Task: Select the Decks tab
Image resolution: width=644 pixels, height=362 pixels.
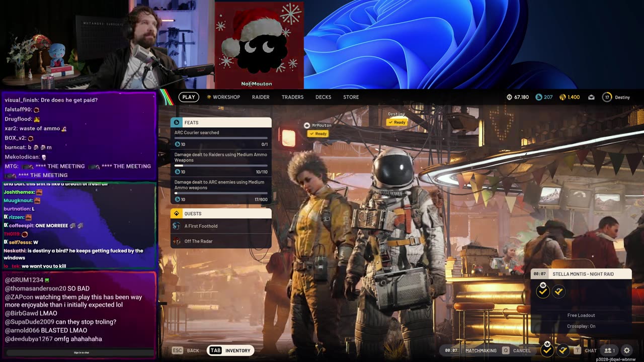Action: pyautogui.click(x=323, y=97)
